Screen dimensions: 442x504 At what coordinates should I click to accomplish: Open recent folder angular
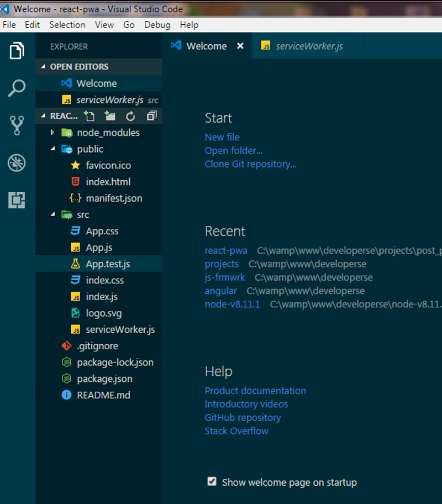click(220, 291)
